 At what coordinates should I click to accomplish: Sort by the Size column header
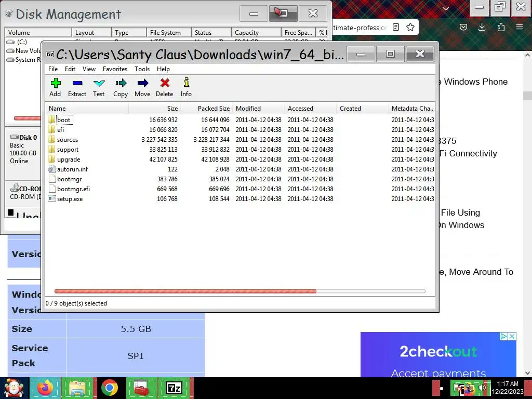[155, 108]
